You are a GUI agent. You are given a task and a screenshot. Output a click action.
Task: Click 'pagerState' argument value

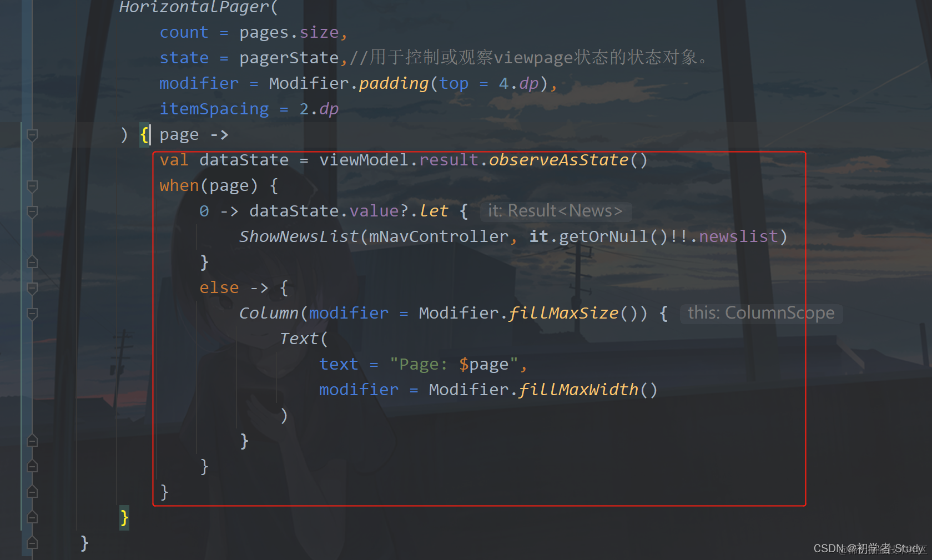(x=289, y=58)
